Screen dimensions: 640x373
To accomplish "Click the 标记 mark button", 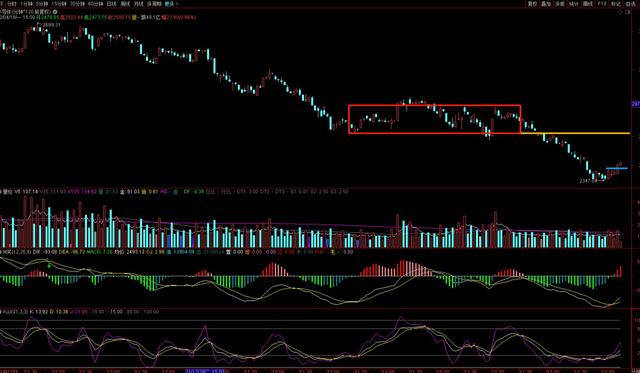I will (616, 4).
